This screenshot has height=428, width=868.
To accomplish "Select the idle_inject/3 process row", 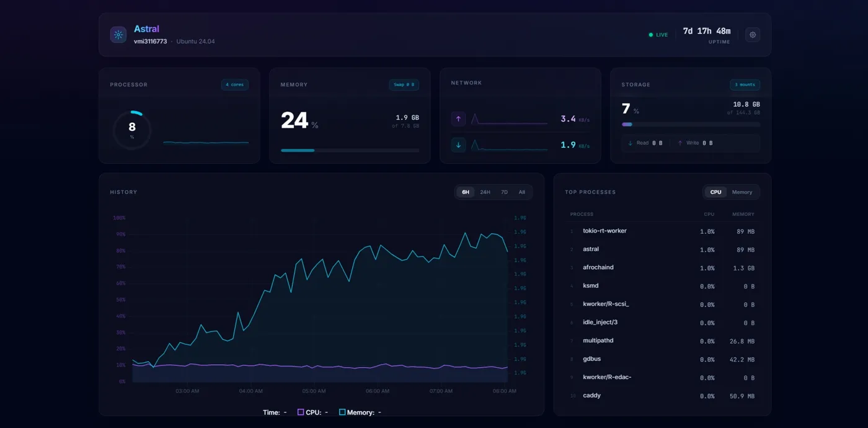I will click(662, 323).
